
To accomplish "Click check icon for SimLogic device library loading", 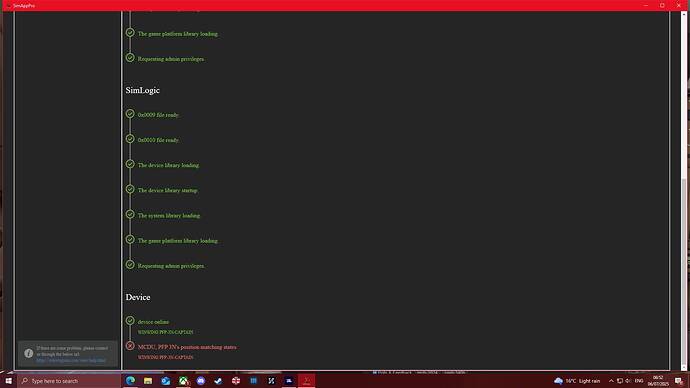I will [x=130, y=164].
